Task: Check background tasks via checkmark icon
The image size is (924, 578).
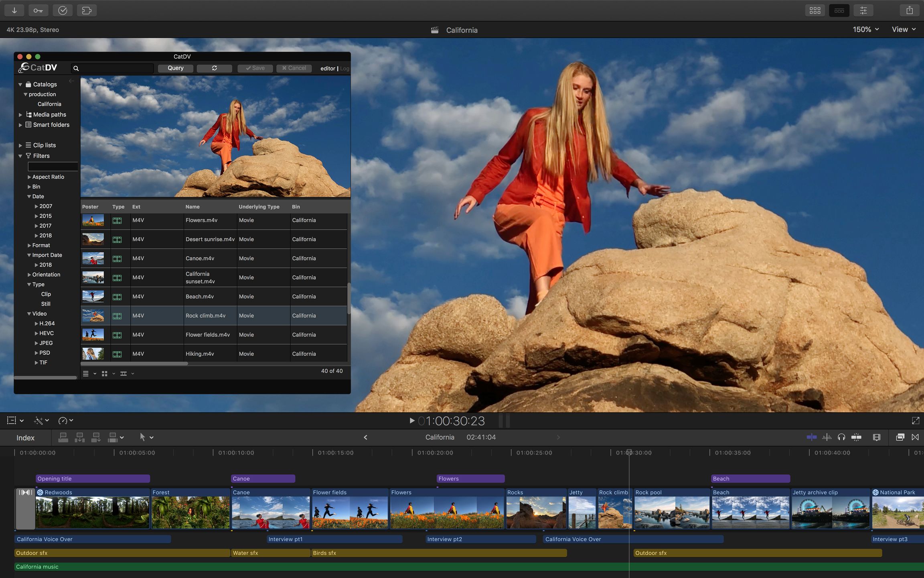Action: 63,10
